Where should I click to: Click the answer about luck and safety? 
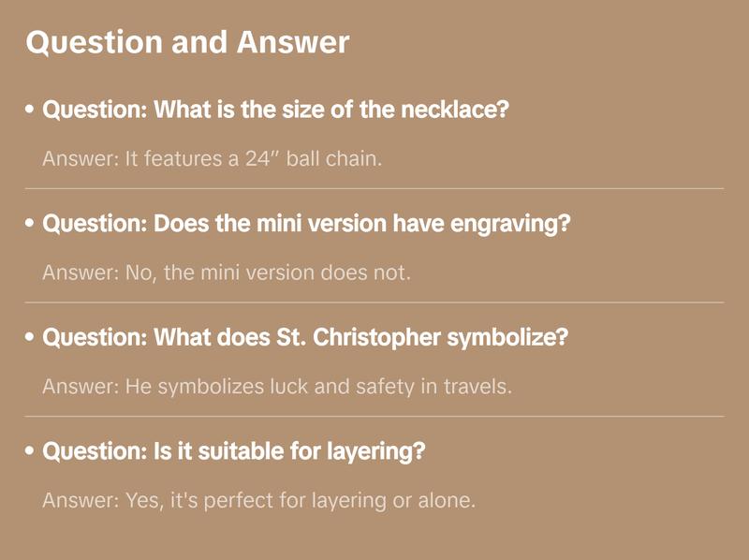(277, 386)
